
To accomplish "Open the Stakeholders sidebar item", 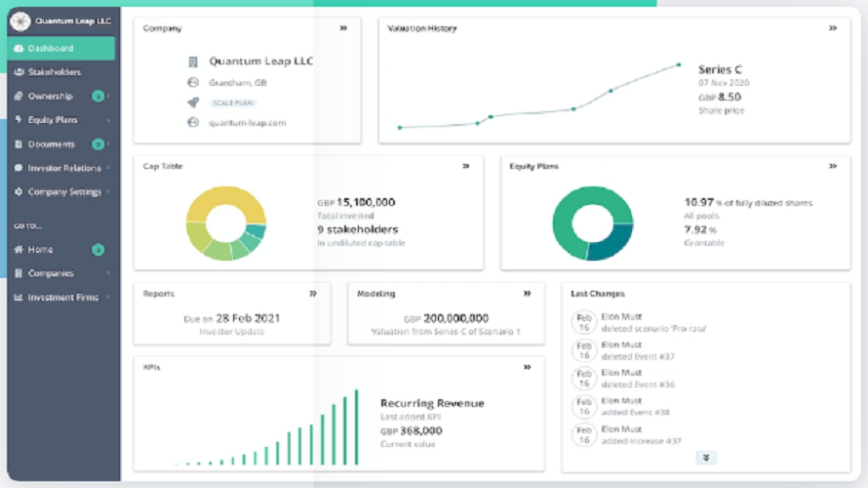I will click(54, 72).
